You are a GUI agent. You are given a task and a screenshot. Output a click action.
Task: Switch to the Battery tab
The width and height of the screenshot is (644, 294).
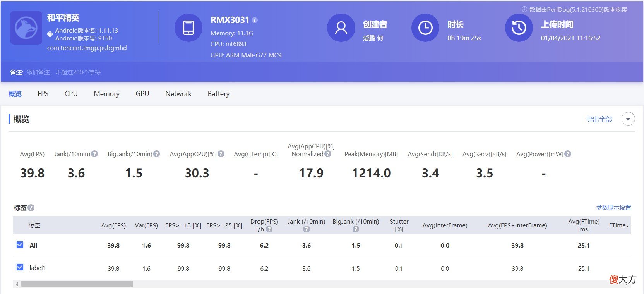coord(219,94)
